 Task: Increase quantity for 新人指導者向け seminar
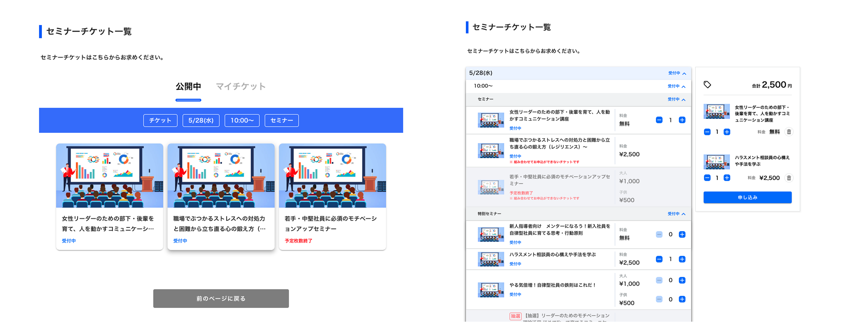point(682,234)
